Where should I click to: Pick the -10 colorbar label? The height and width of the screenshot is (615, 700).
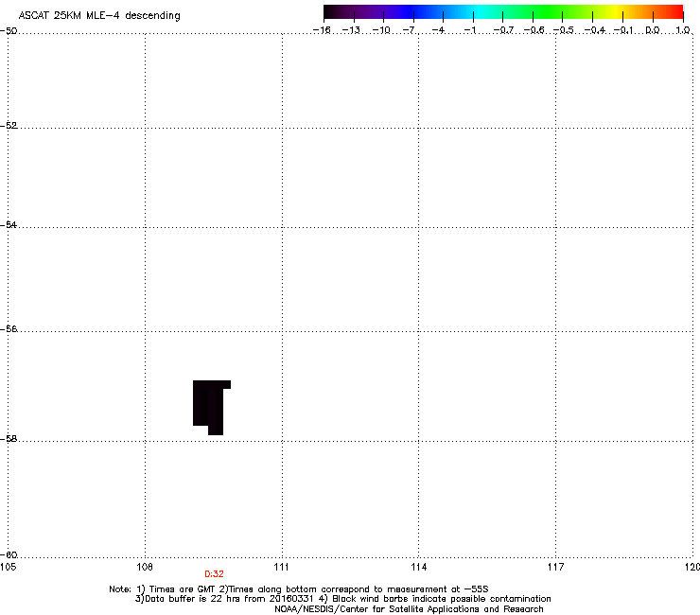(x=381, y=30)
